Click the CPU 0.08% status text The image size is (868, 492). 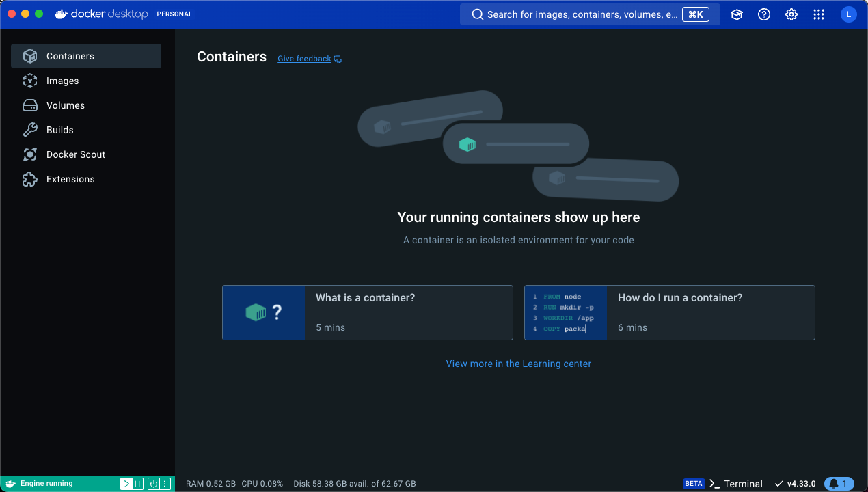262,484
